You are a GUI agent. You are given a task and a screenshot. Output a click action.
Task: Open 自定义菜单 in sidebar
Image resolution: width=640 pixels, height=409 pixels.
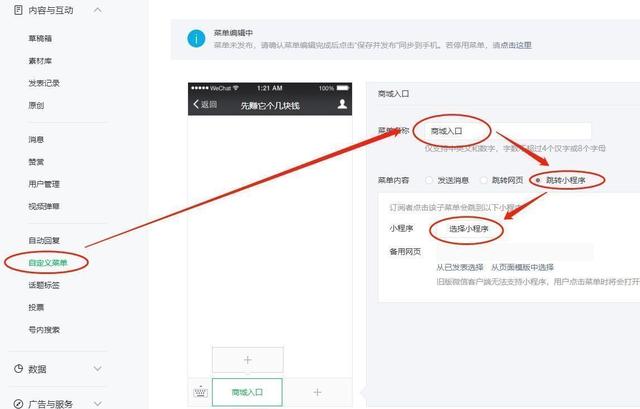tap(48, 263)
